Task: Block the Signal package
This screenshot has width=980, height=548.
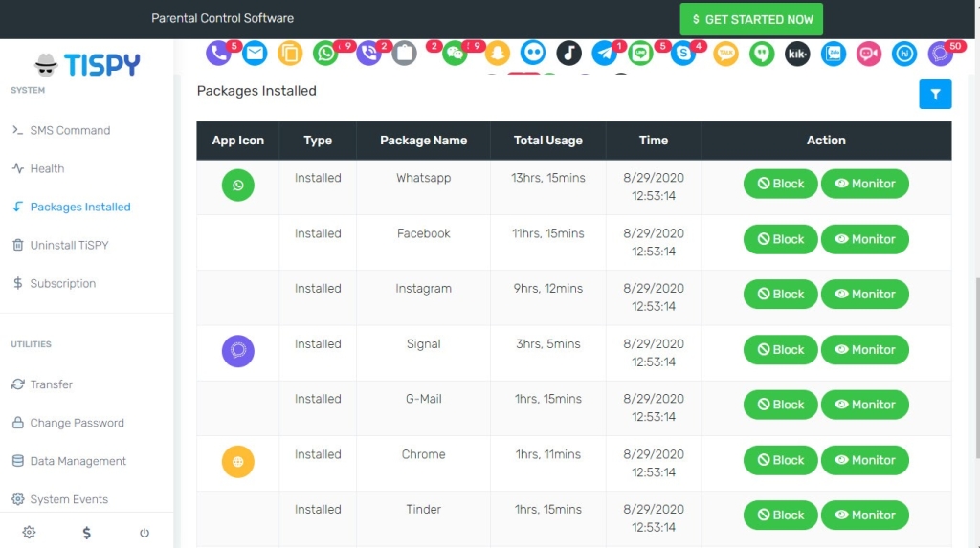Action: tap(781, 350)
